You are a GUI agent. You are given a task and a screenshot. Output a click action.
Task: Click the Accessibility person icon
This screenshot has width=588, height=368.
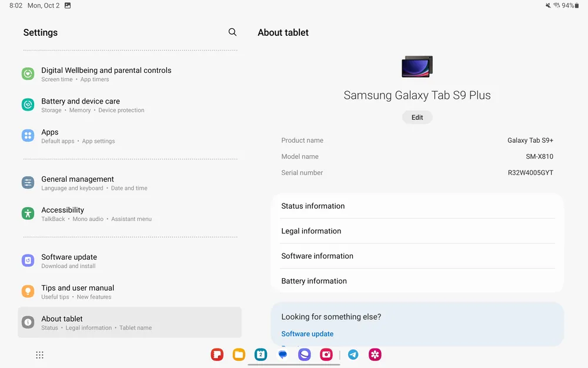(28, 213)
